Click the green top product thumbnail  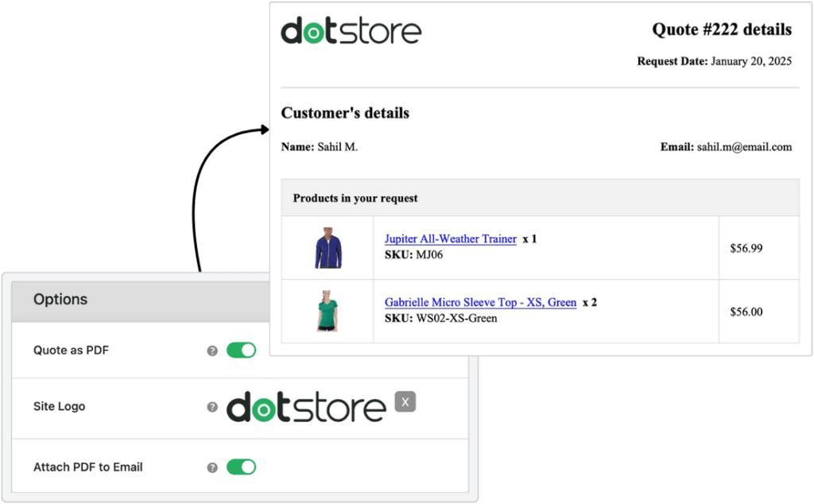[x=328, y=311]
